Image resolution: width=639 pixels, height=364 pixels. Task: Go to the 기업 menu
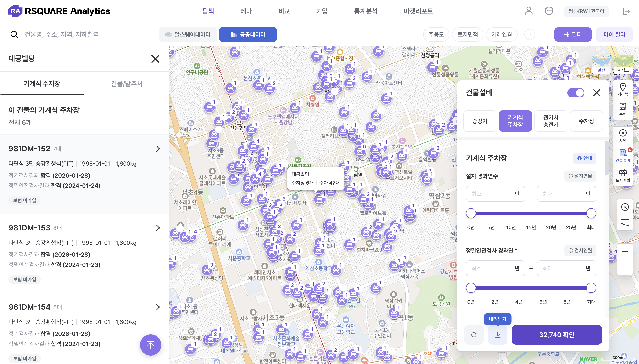[322, 11]
